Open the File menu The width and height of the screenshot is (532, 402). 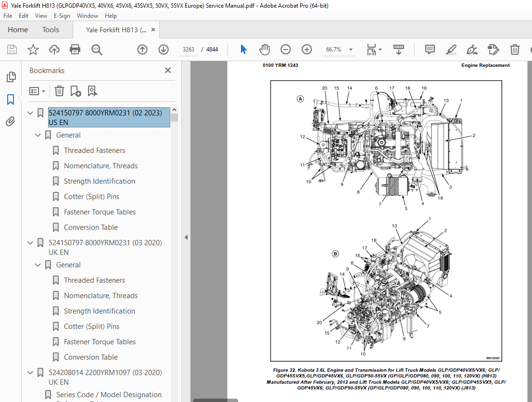point(8,15)
